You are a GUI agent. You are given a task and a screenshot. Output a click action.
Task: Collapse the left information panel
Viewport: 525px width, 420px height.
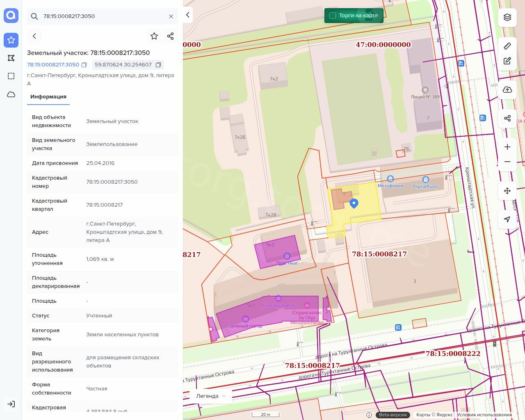[188, 15]
